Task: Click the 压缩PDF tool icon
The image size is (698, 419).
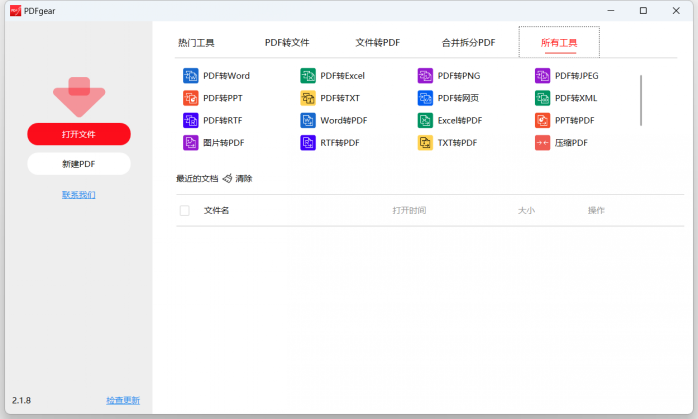Action: tap(542, 142)
